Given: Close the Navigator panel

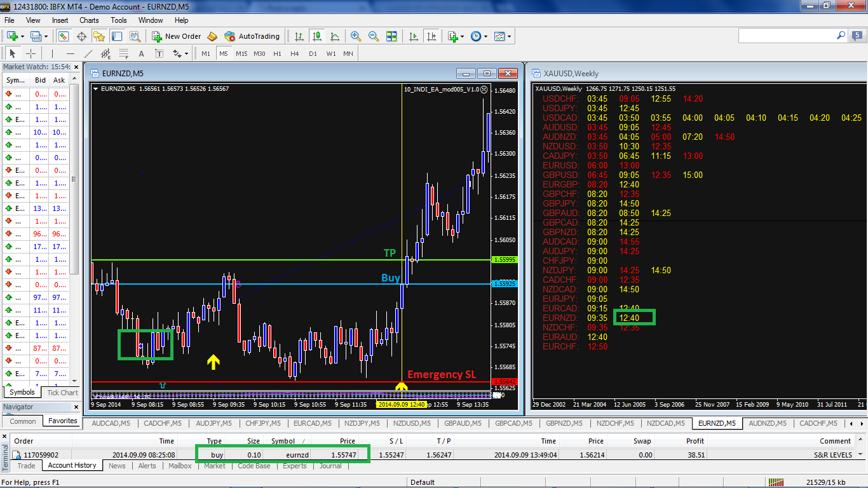Looking at the screenshot, I should pos(76,407).
